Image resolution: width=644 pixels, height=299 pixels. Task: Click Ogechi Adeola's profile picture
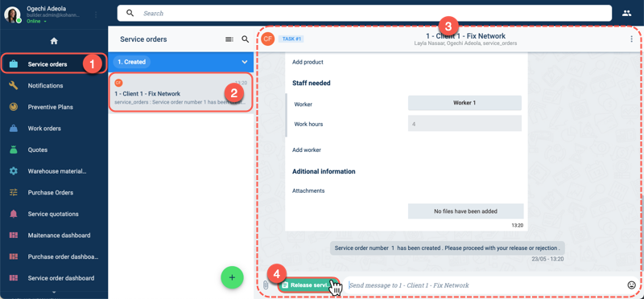pyautogui.click(x=12, y=14)
